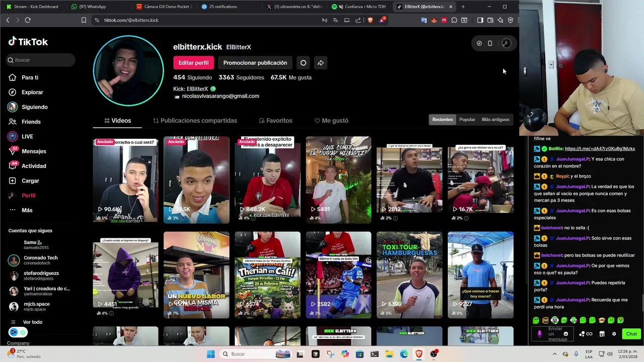Open Microsoft Edge from taskbar

[x=404, y=354]
